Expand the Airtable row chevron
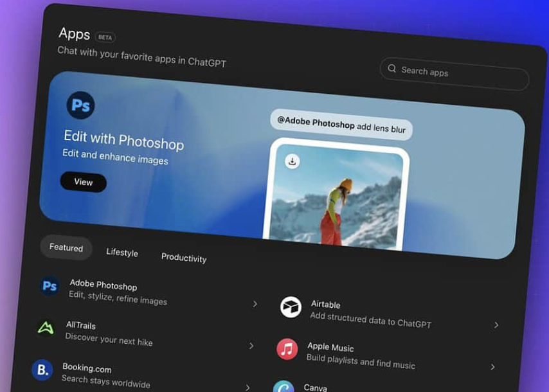The height and width of the screenshot is (392, 549). pyautogui.click(x=496, y=325)
